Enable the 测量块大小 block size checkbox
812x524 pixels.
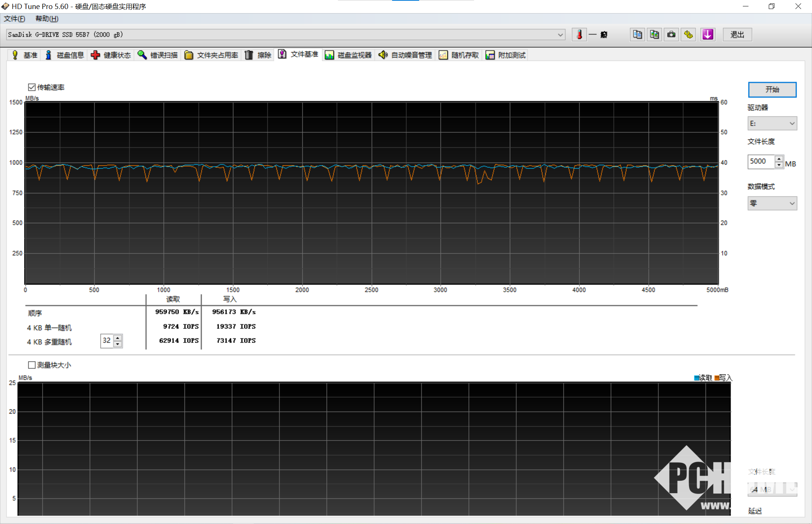(x=32, y=365)
